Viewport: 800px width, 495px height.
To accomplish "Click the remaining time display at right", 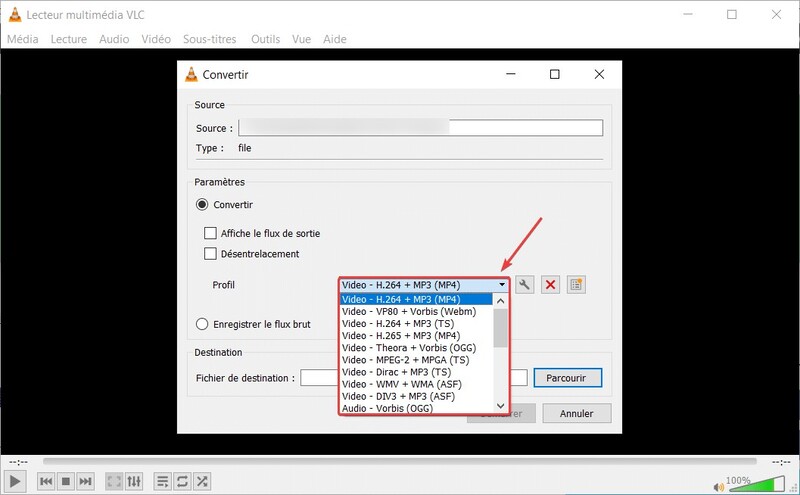I will tap(781, 462).
